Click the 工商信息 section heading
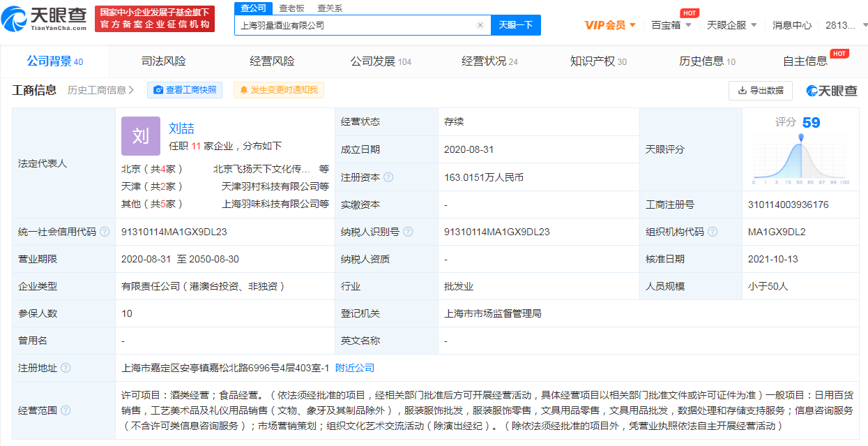The width and height of the screenshot is (868, 446). [x=35, y=90]
